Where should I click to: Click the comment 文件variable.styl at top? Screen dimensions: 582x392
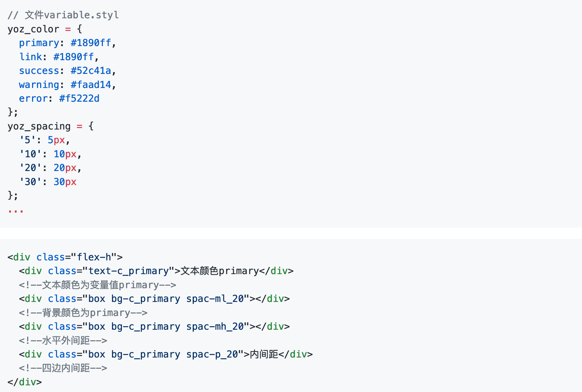coord(63,15)
